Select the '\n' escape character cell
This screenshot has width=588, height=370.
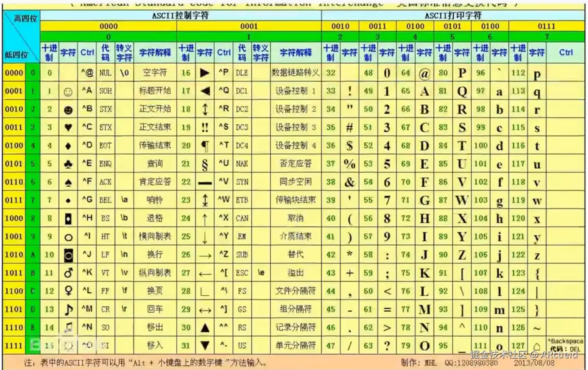[124, 254]
